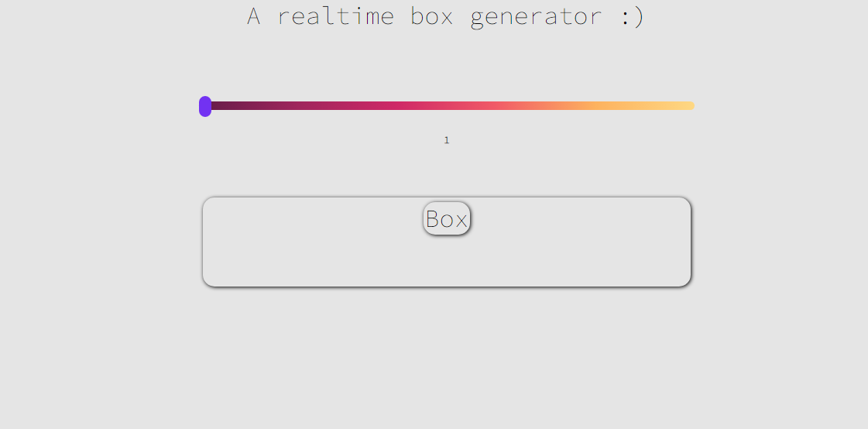Image resolution: width=868 pixels, height=429 pixels.
Task: Click the ":)" smiley in the heading
Action: pyautogui.click(x=632, y=17)
